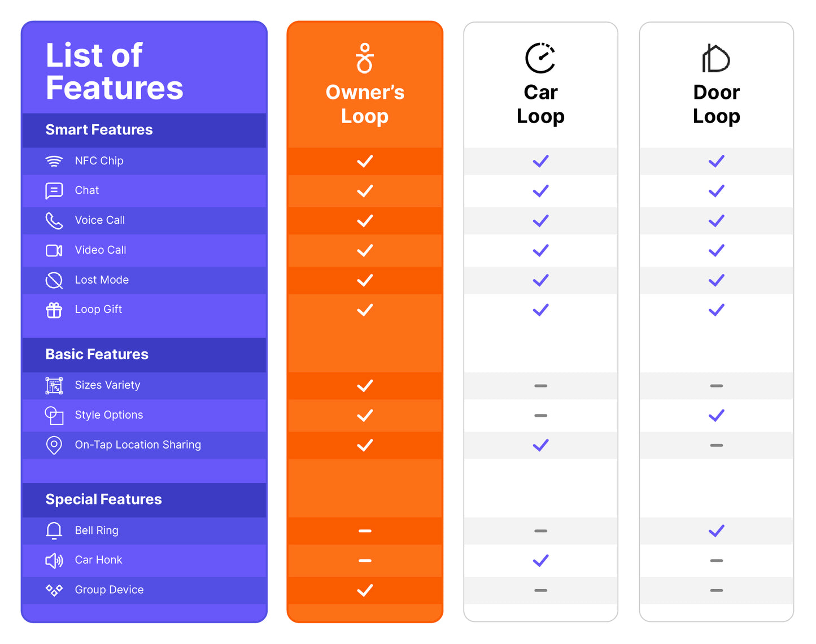Click the Special Features section header
This screenshot has height=644, width=816.
pyautogui.click(x=103, y=499)
